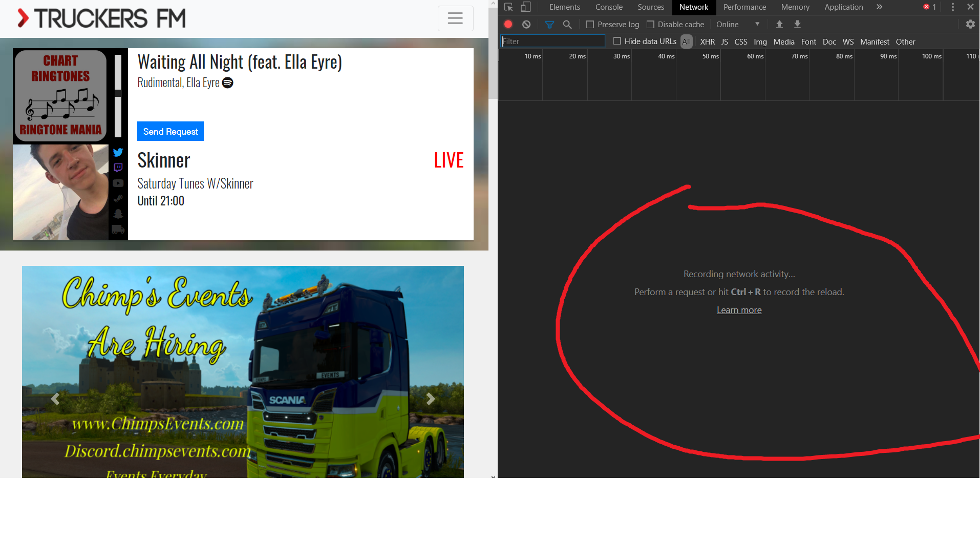
Task: Toggle the network filter funnel icon
Action: click(x=549, y=24)
